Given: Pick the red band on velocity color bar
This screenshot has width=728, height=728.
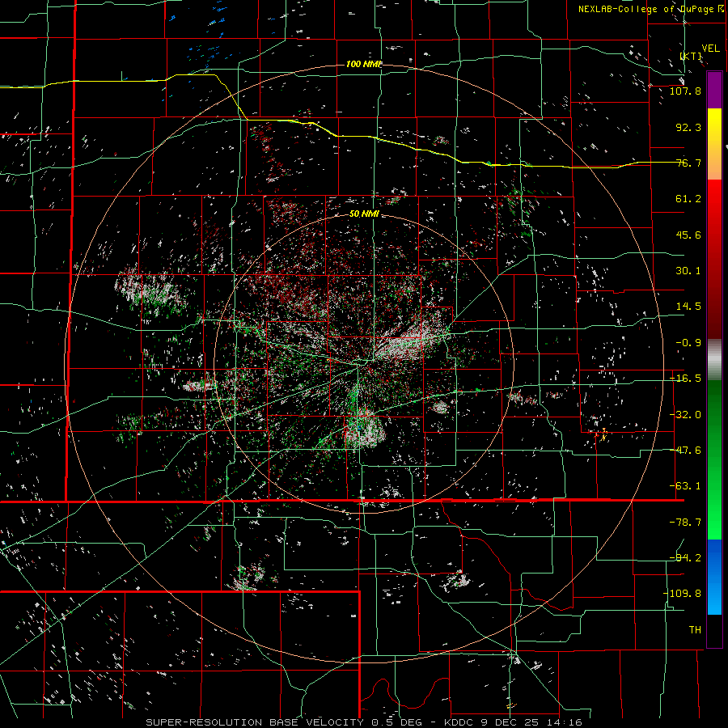Looking at the screenshot, I should pos(714,259).
